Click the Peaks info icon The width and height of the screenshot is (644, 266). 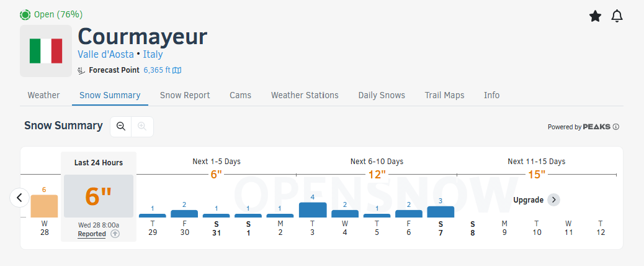click(x=616, y=127)
